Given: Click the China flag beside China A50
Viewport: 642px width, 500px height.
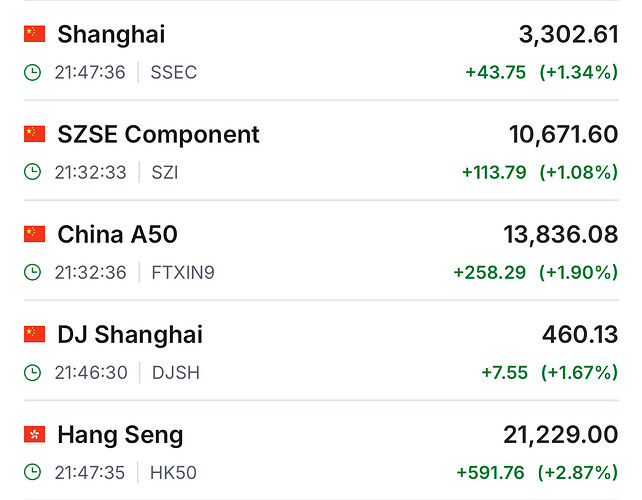Looking at the screenshot, I should pos(35,234).
